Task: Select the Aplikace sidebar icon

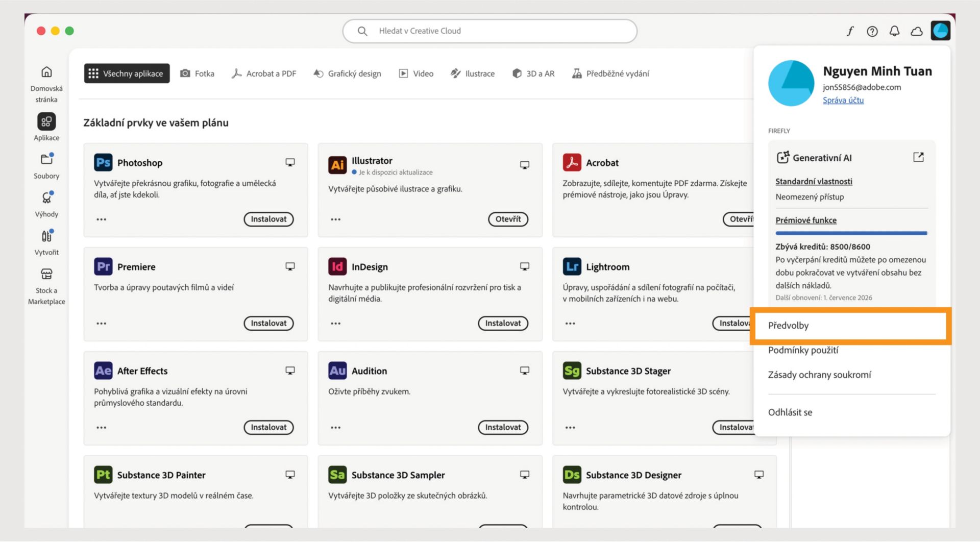Action: 46,121
